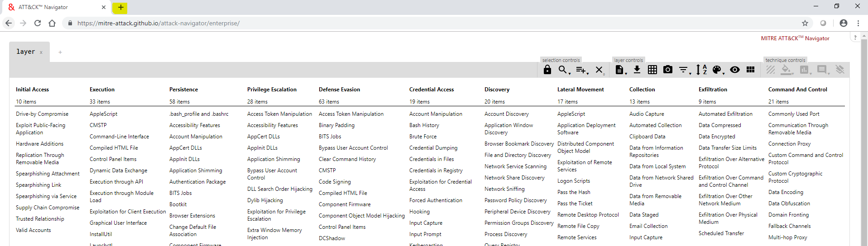The height and width of the screenshot is (246, 868).
Task: Toggle the matrix view mode icon
Action: point(750,70)
